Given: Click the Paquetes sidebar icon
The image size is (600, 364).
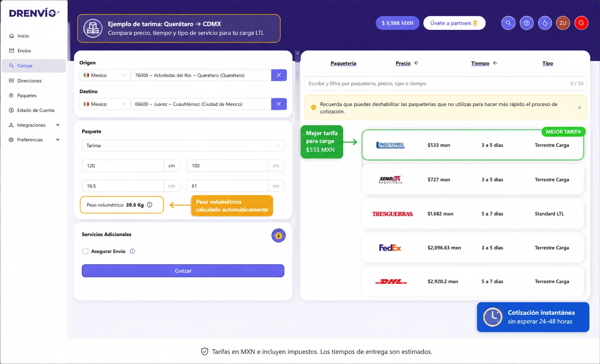Looking at the screenshot, I should (x=12, y=95).
